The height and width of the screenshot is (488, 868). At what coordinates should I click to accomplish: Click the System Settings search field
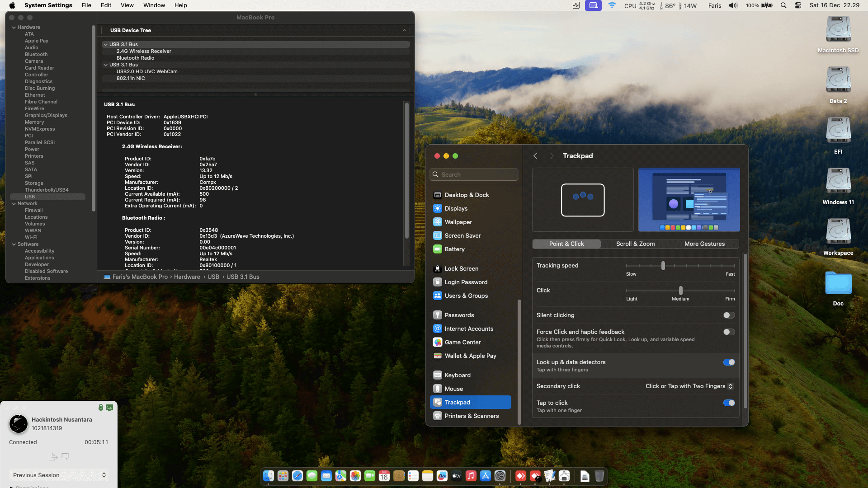tap(474, 174)
